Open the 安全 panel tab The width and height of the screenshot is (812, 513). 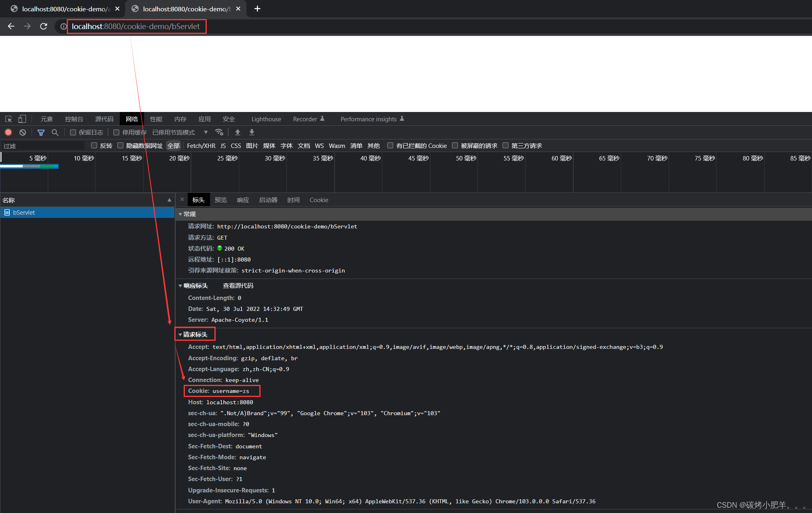[x=229, y=119]
